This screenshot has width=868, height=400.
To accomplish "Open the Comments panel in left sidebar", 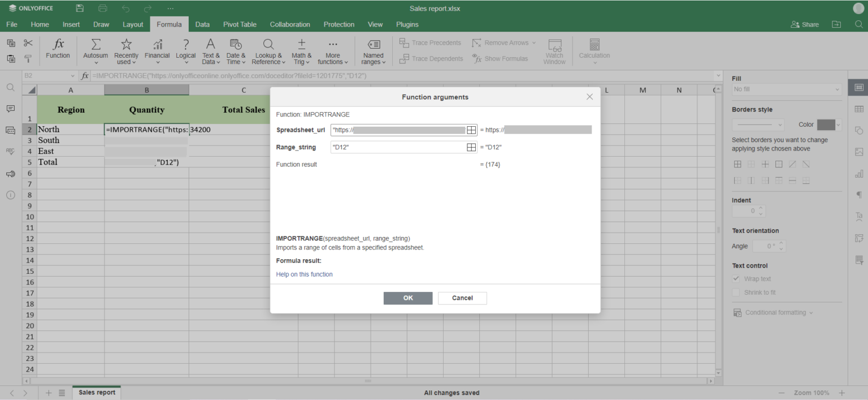I will click(10, 109).
